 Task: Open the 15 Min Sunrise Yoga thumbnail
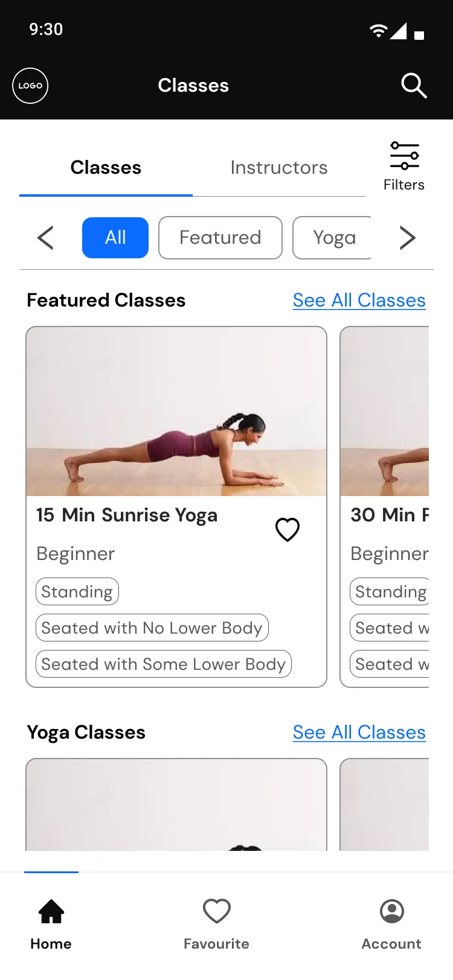coord(176,412)
